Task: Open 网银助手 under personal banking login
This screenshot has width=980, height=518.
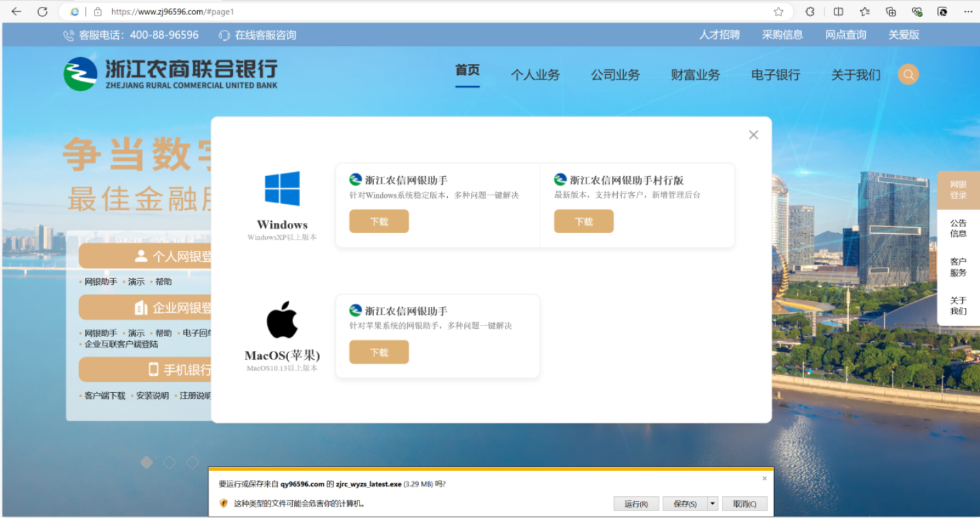Action: (x=101, y=281)
